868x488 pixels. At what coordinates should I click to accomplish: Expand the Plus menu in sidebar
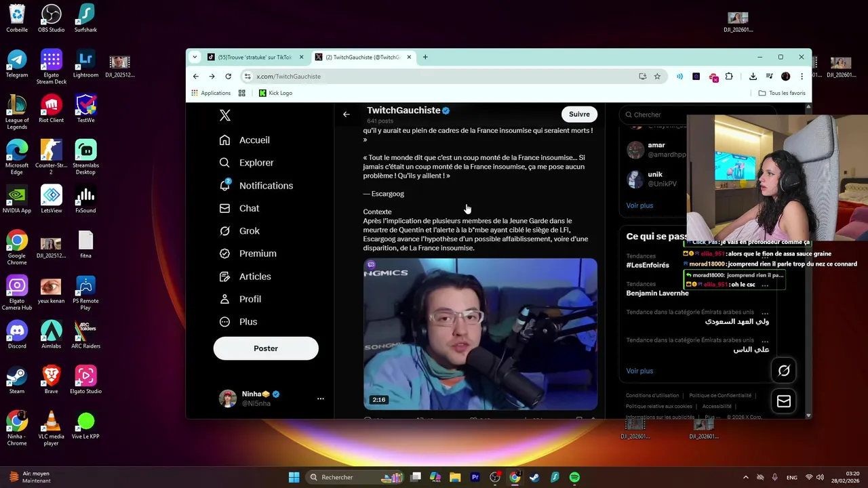pos(239,322)
